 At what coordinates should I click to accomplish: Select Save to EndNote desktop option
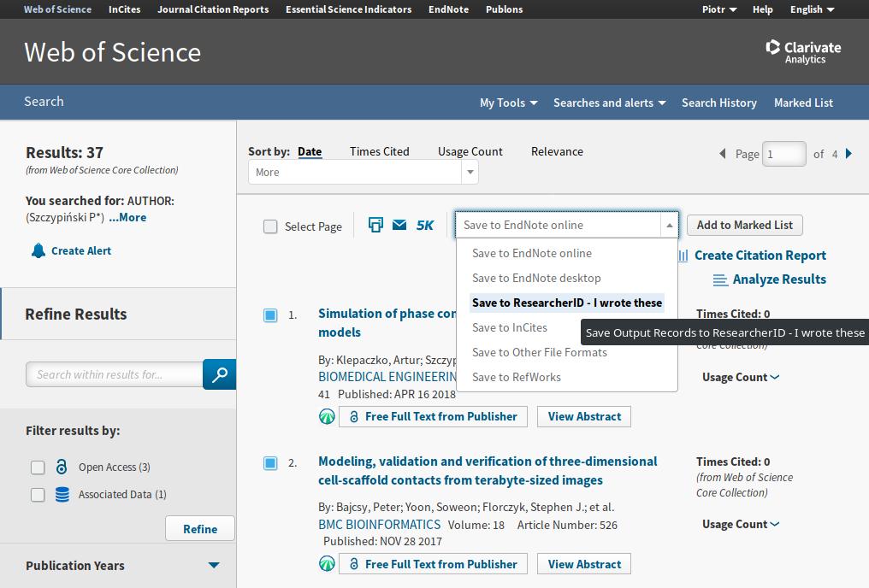point(536,278)
